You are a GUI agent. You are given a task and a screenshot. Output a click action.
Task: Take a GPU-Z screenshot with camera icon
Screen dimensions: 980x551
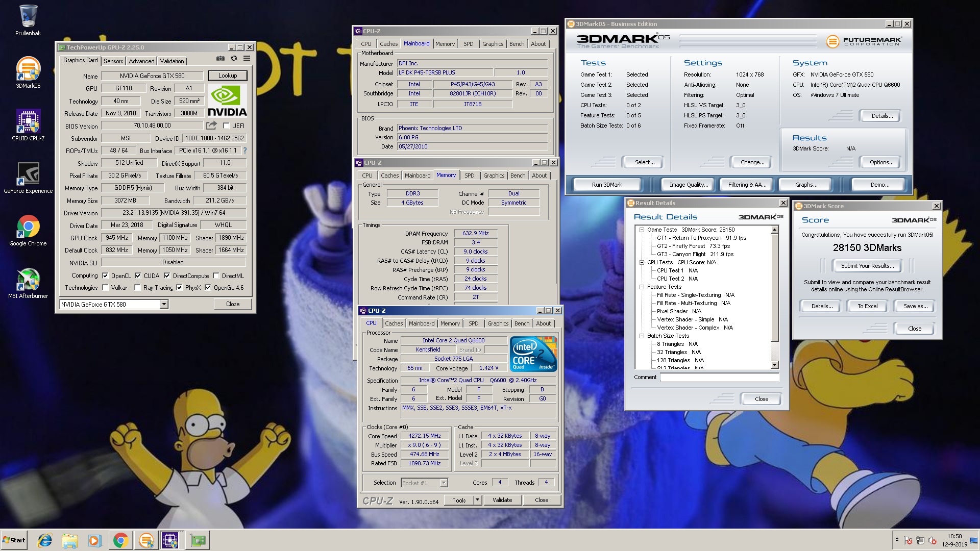[x=220, y=59]
